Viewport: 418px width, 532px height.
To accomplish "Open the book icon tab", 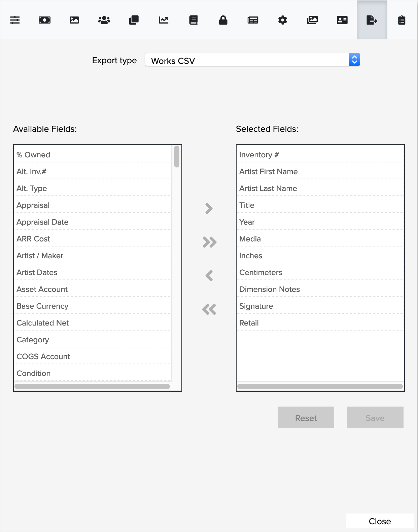I will [x=194, y=20].
